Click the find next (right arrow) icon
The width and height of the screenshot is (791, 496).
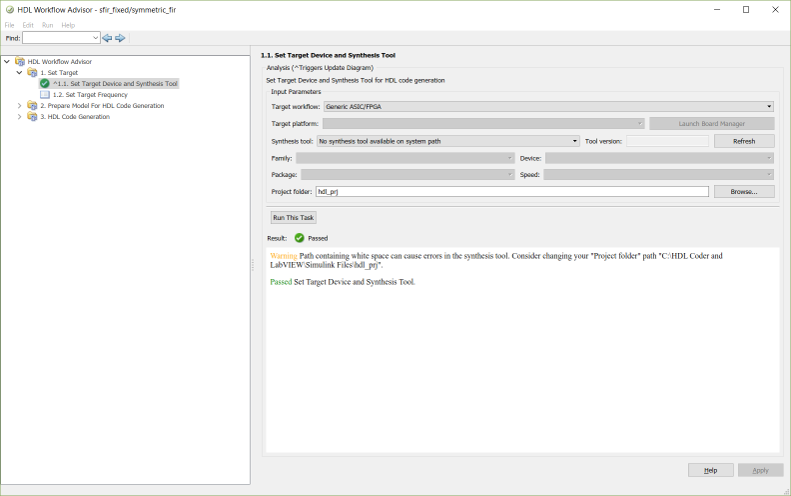(120, 38)
